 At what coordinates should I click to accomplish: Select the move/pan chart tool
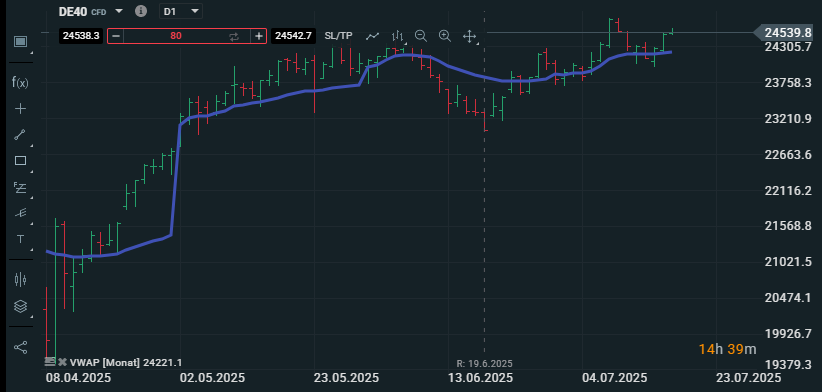pos(469,36)
